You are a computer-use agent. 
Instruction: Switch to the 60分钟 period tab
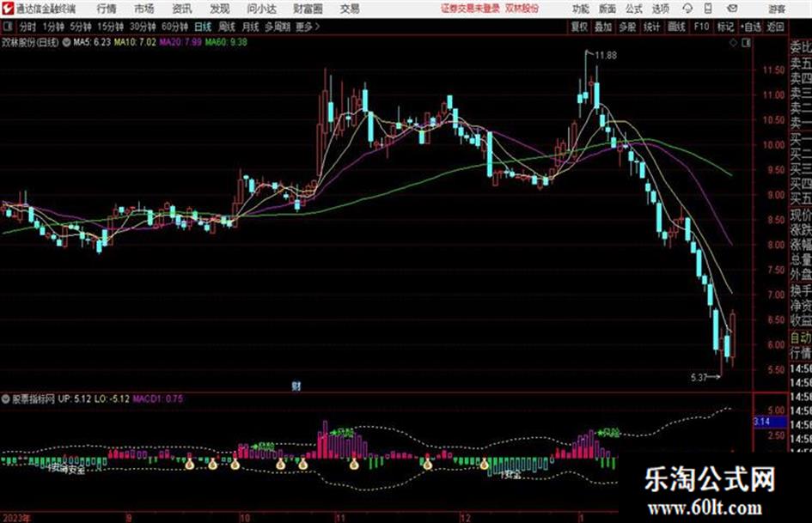[x=175, y=27]
